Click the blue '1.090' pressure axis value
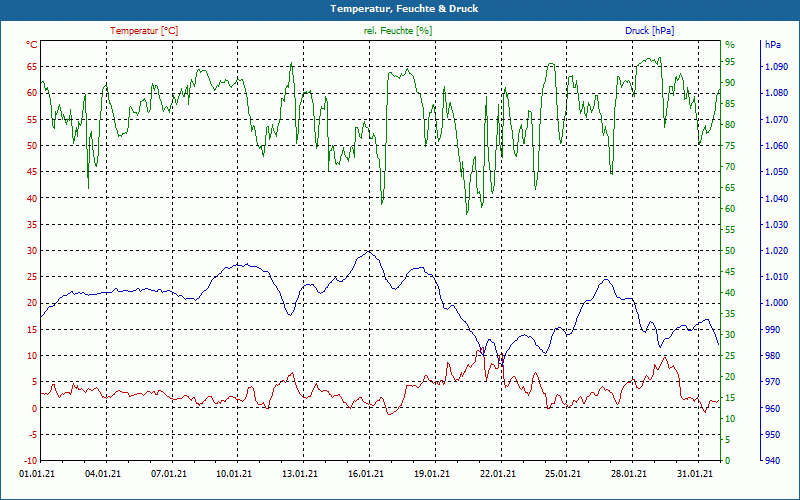 [x=777, y=67]
